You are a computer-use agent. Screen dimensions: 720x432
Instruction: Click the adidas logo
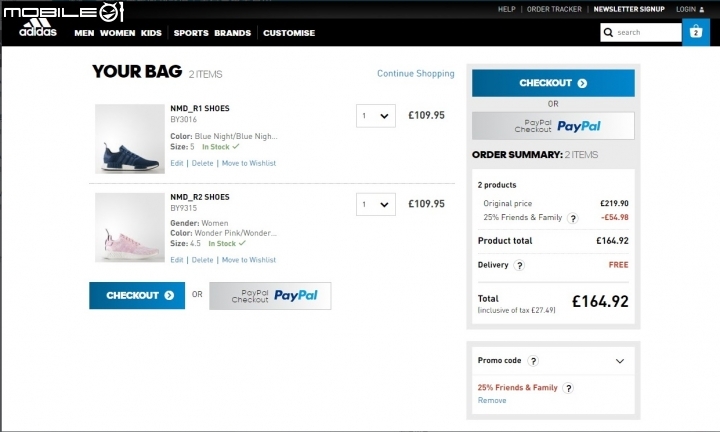(x=38, y=28)
